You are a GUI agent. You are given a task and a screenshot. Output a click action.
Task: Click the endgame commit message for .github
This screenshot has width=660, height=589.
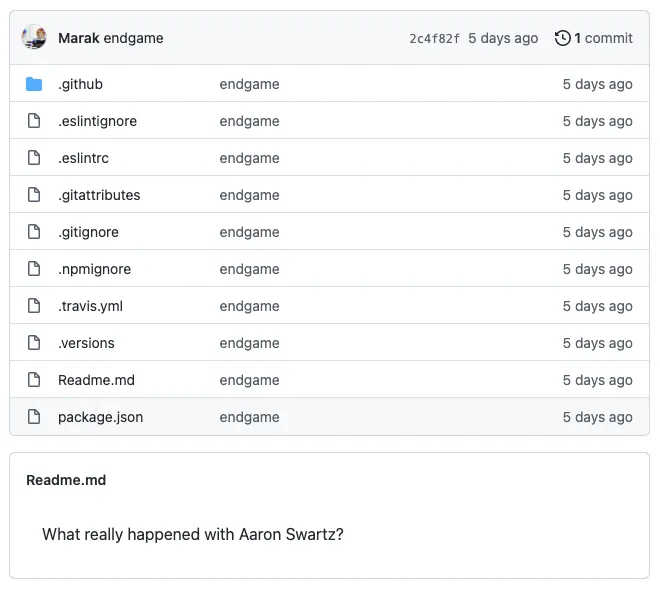pyautogui.click(x=249, y=84)
